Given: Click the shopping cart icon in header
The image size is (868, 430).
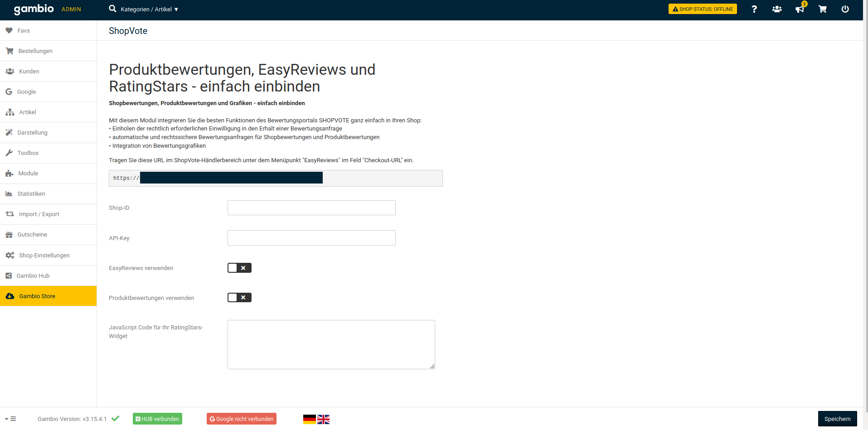Looking at the screenshot, I should point(822,9).
